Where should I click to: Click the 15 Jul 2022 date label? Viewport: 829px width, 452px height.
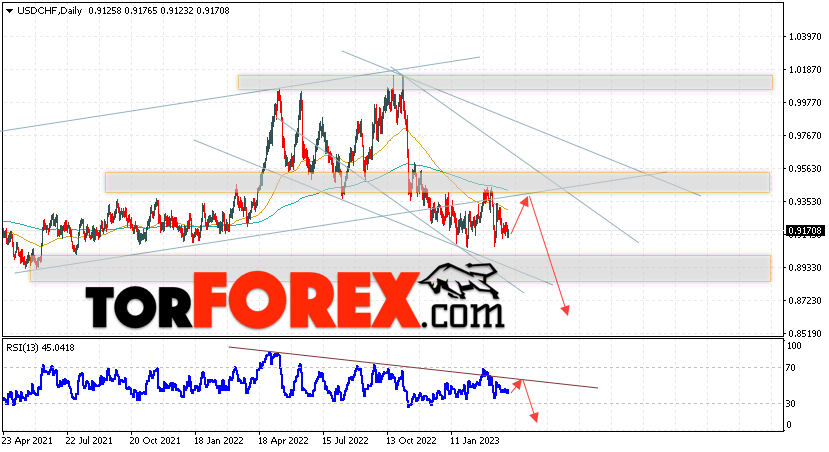[x=345, y=440]
